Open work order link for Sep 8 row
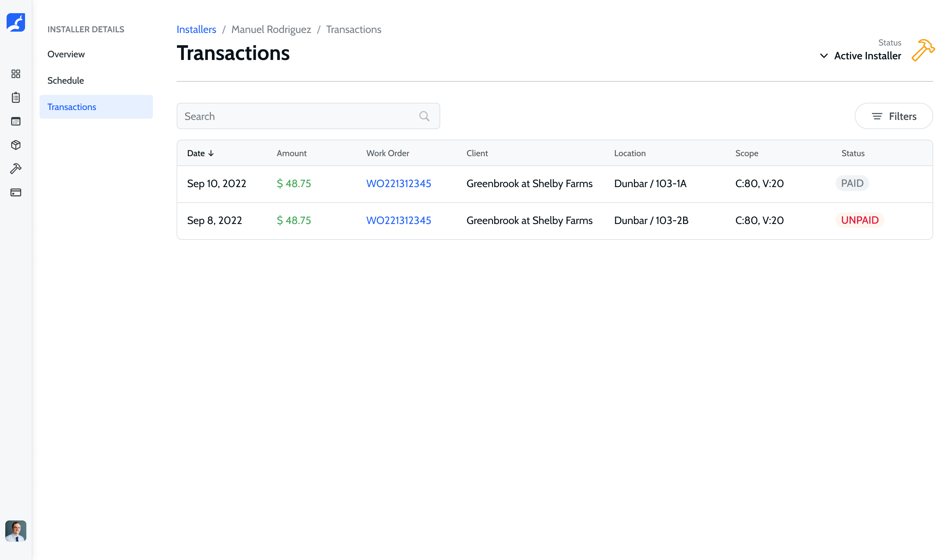Screen dimensions: 949x560 click(x=398, y=220)
